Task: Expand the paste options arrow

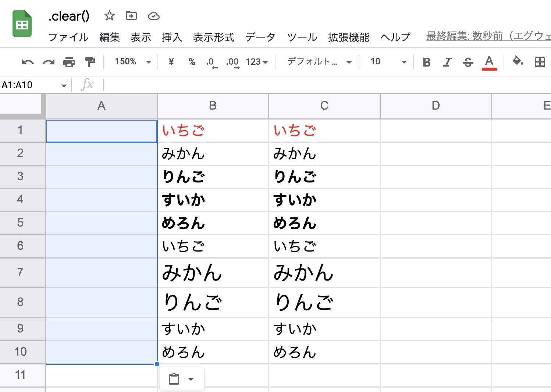Action: point(191,379)
